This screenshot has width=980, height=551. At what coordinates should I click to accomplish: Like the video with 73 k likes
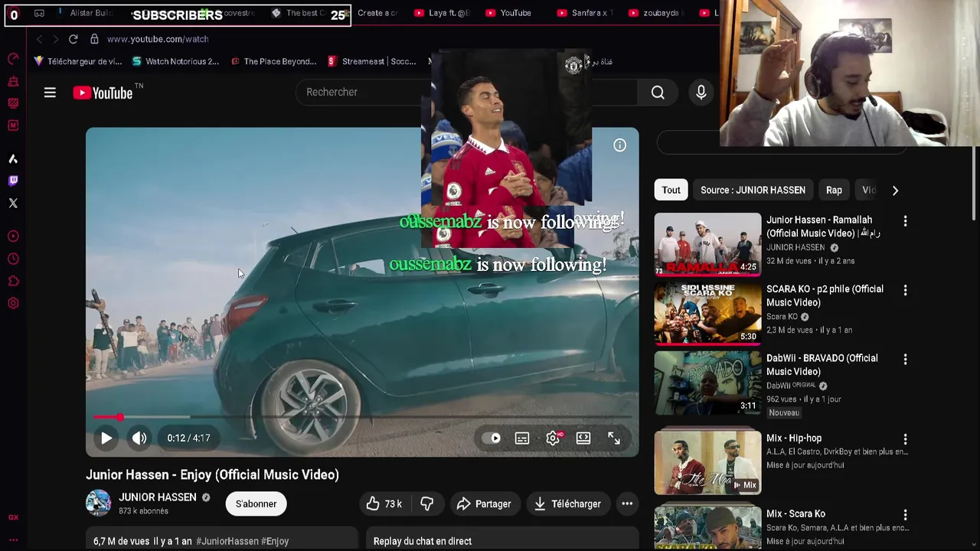(385, 504)
